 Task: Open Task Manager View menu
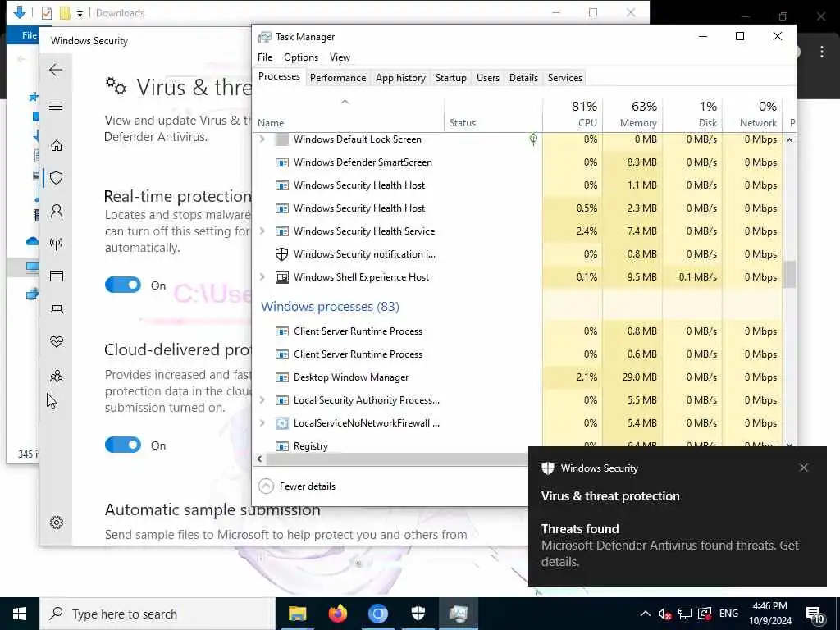(340, 57)
